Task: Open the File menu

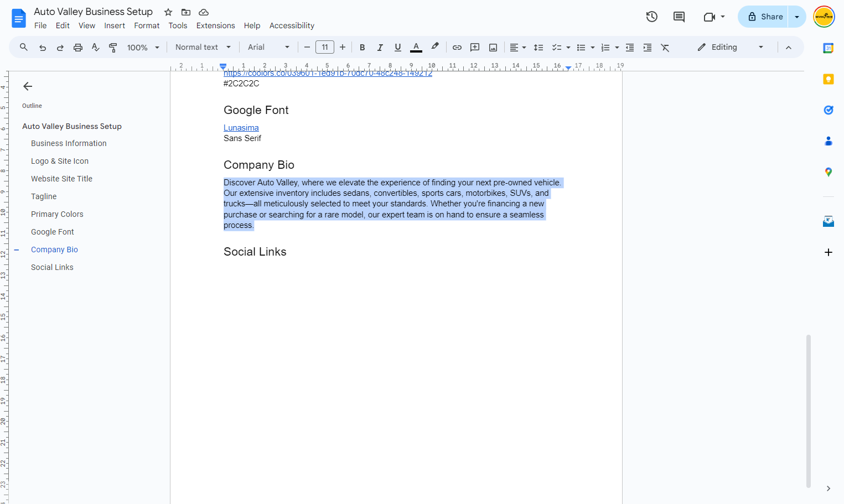Action: click(x=40, y=25)
